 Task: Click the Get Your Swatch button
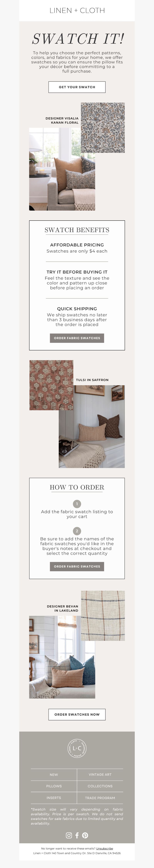tap(77, 87)
